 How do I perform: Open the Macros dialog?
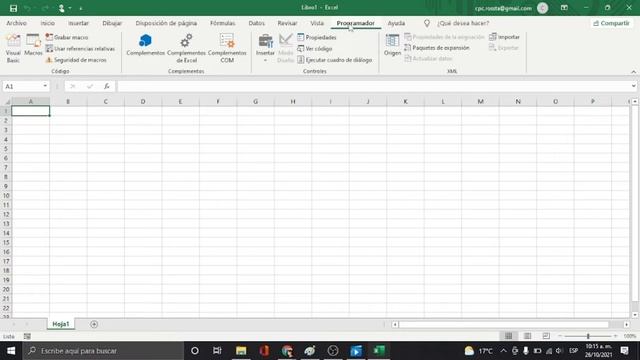tap(33, 45)
